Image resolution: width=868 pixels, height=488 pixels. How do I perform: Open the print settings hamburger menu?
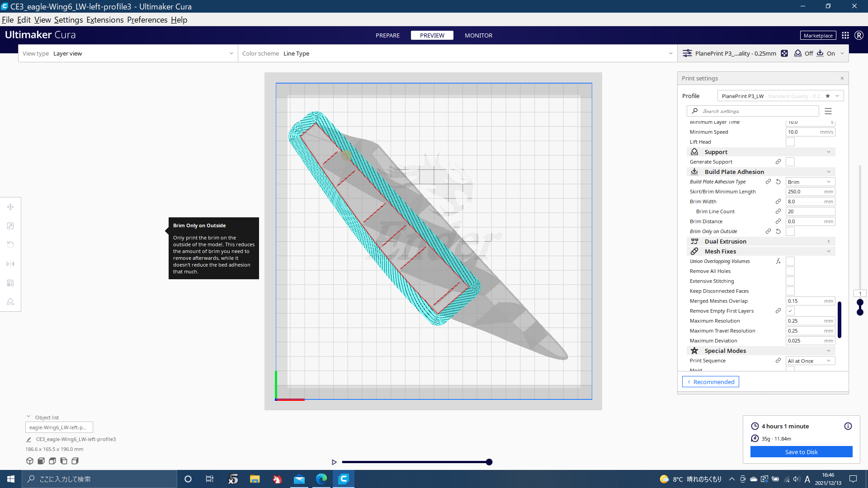click(x=829, y=111)
